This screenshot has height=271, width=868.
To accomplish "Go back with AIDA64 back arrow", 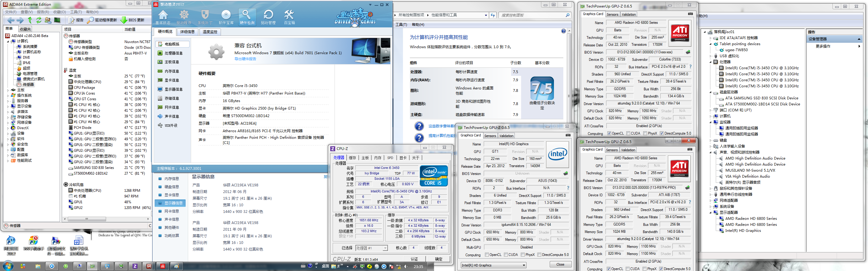I will 10,20.
